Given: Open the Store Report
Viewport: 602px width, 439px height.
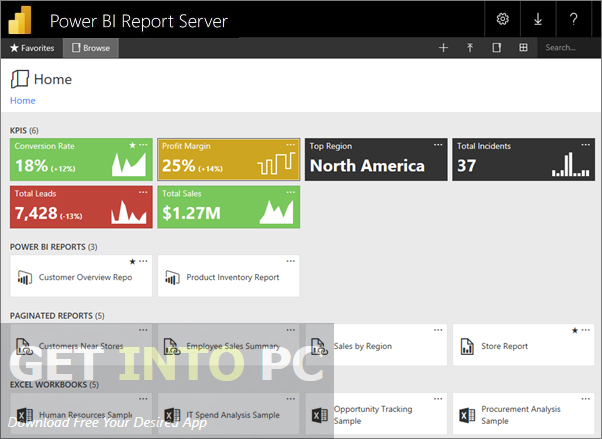Looking at the screenshot, I should tap(523, 345).
